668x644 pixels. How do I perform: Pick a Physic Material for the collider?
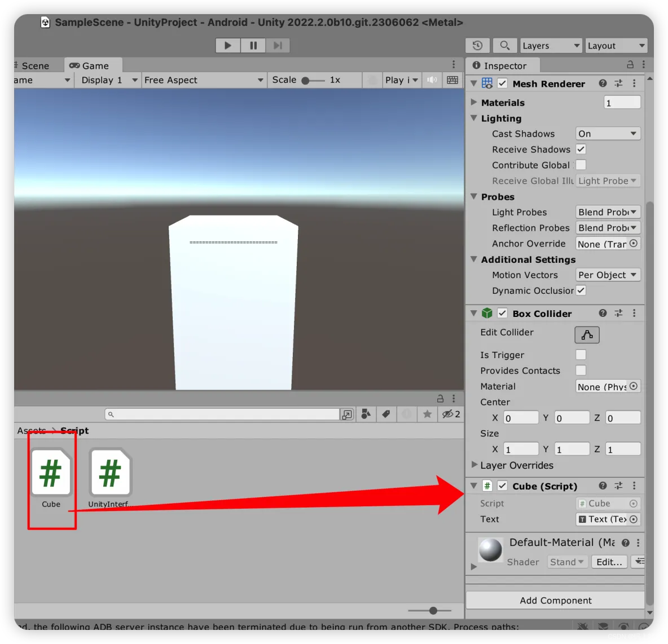[x=634, y=386]
